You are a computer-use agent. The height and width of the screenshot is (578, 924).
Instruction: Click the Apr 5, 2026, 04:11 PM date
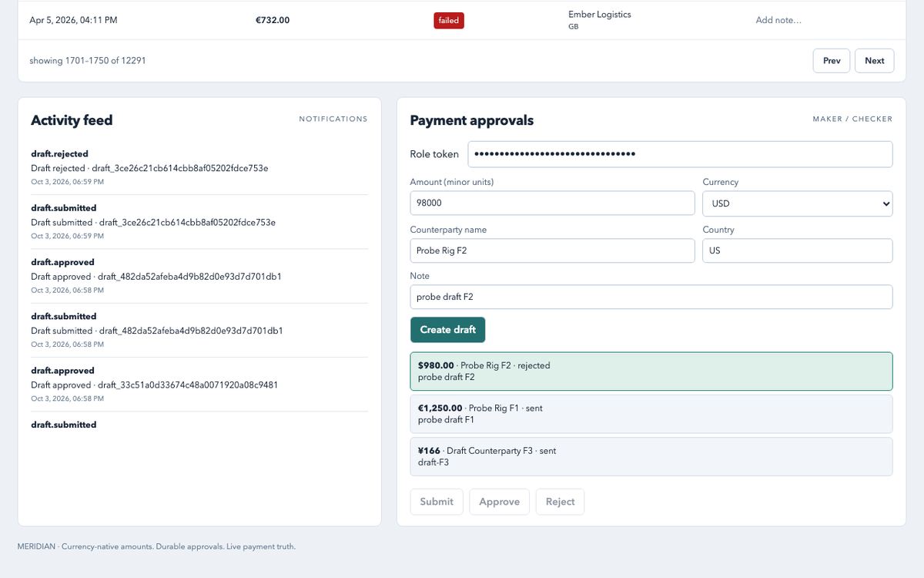(x=73, y=20)
